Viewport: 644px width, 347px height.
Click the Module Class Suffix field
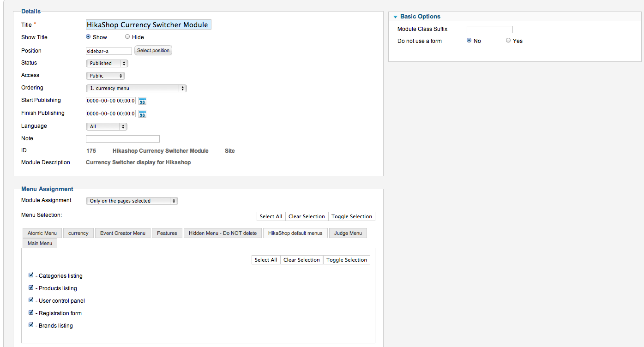tap(489, 30)
